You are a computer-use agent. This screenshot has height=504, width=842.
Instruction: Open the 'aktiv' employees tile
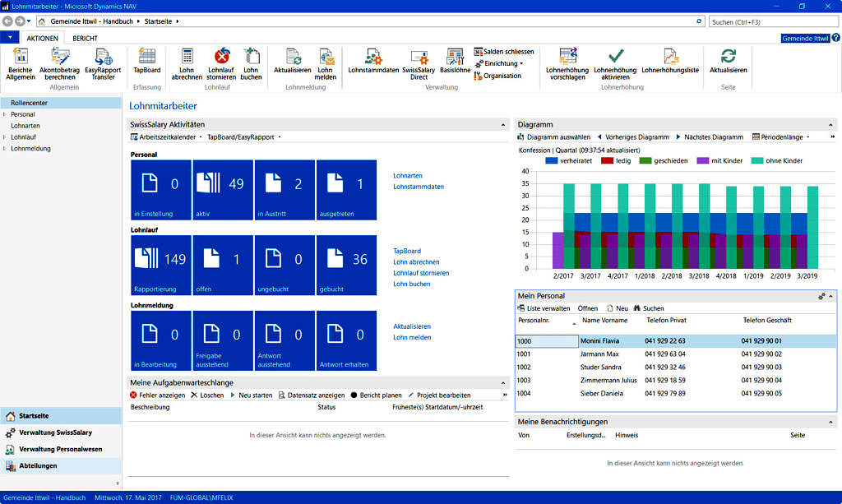click(x=223, y=190)
